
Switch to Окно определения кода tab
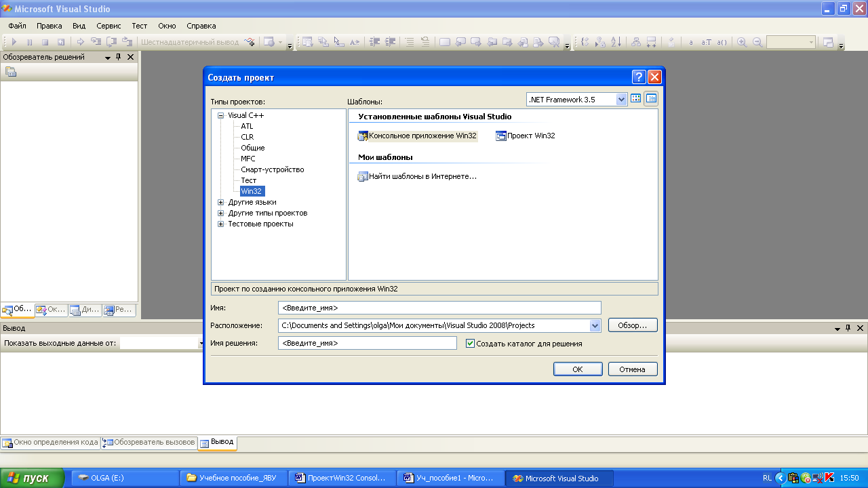pos(50,443)
